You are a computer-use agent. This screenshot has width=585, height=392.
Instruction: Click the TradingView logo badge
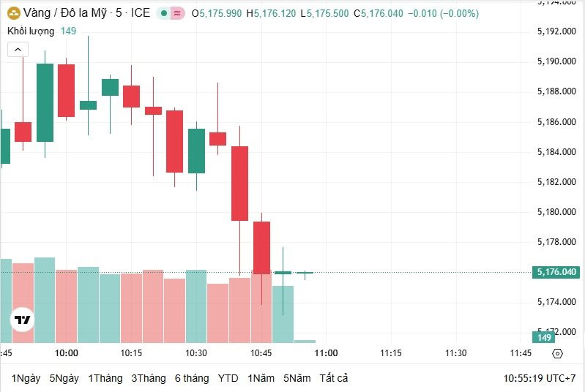[22, 320]
